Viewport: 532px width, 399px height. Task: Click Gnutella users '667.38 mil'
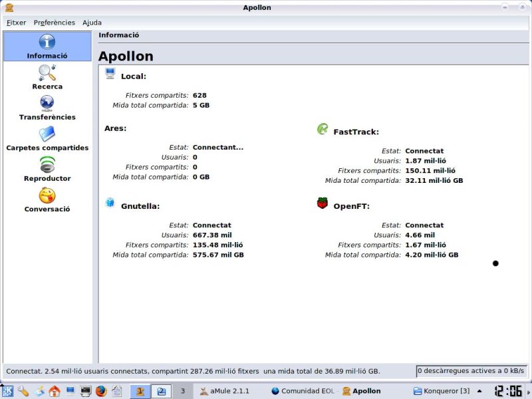(212, 235)
